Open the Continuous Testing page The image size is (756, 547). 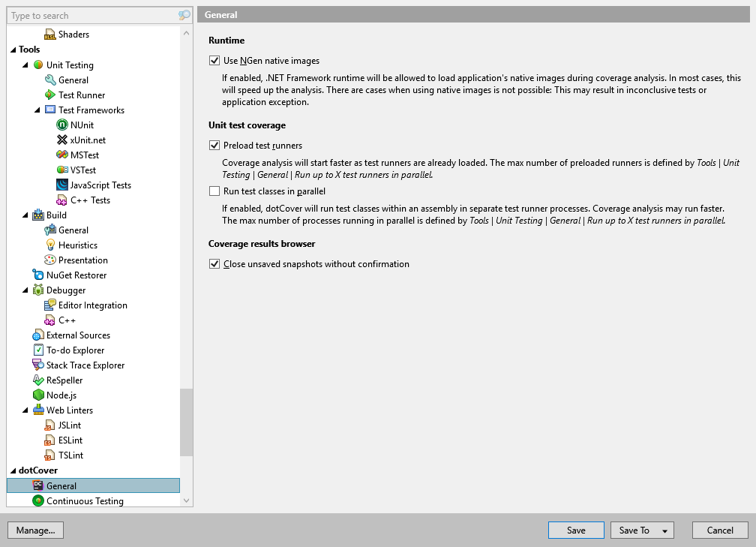tap(85, 500)
